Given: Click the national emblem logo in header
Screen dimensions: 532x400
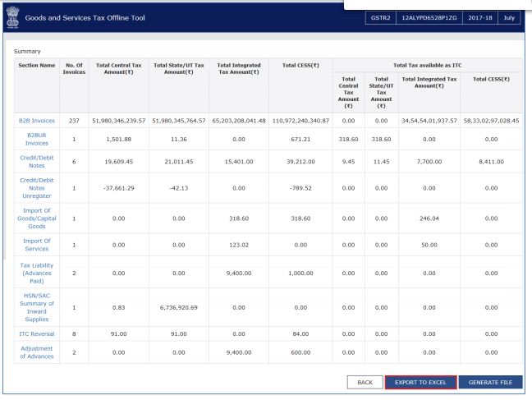Looking at the screenshot, I should tap(14, 19).
